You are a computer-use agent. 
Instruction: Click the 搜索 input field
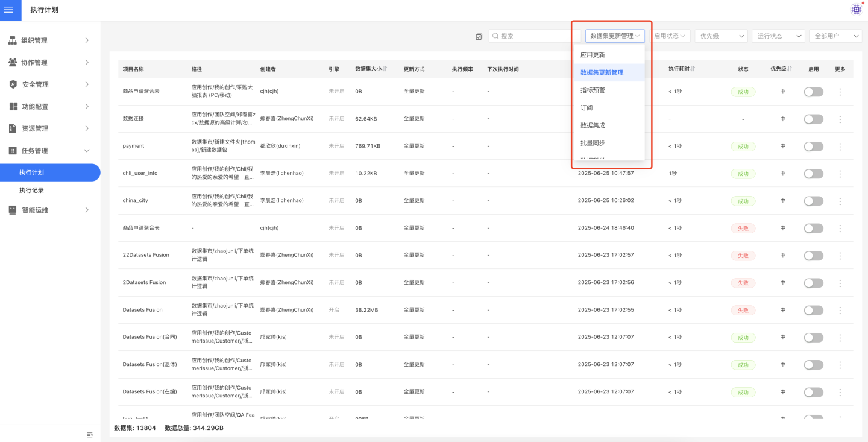pyautogui.click(x=535, y=36)
